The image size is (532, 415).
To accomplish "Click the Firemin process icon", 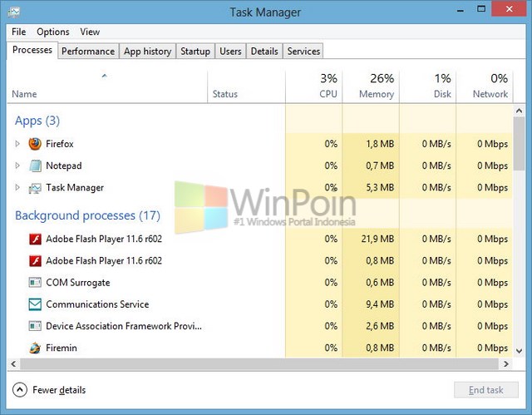I will 35,348.
